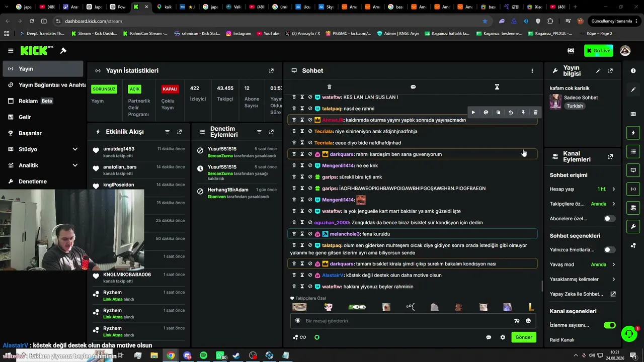644x362 pixels.
Task: Click the reply arrow in the message hover toolbar
Action: [x=511, y=113]
